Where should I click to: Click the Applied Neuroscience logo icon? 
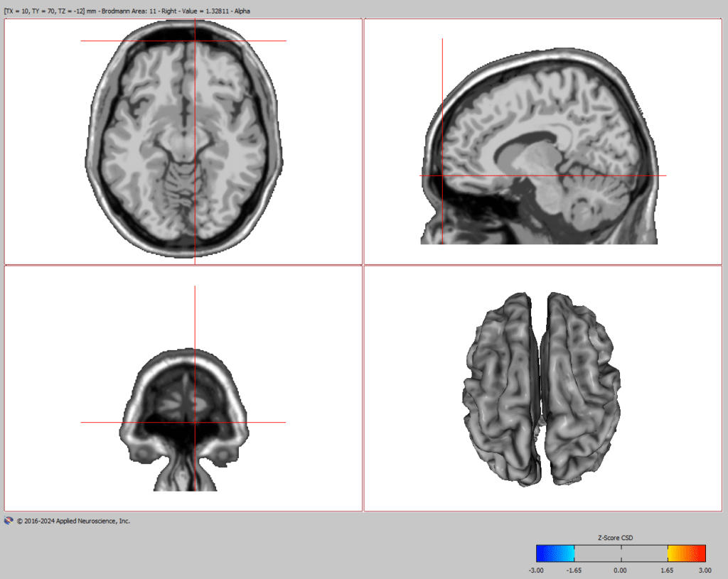[9, 521]
